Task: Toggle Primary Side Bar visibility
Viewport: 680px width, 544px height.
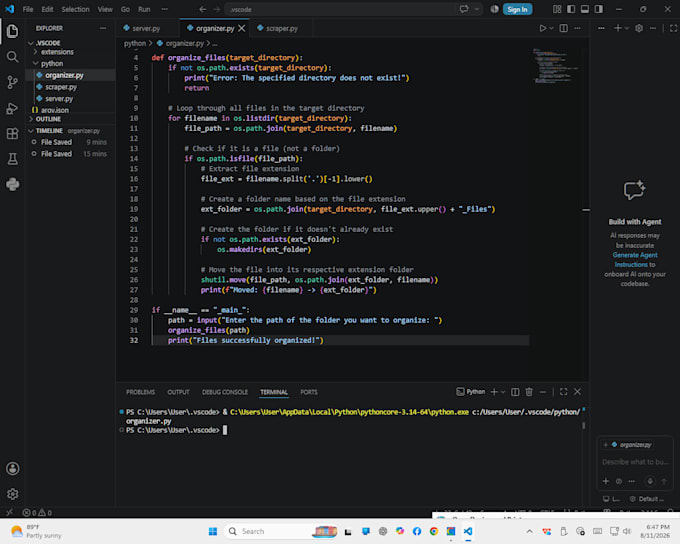Action: [x=571, y=9]
